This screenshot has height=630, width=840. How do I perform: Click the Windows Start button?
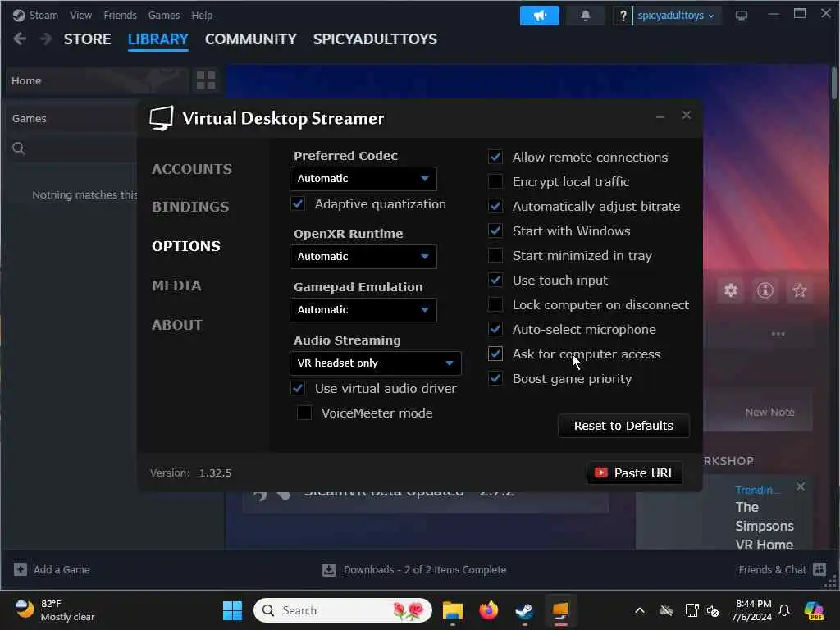[232, 610]
